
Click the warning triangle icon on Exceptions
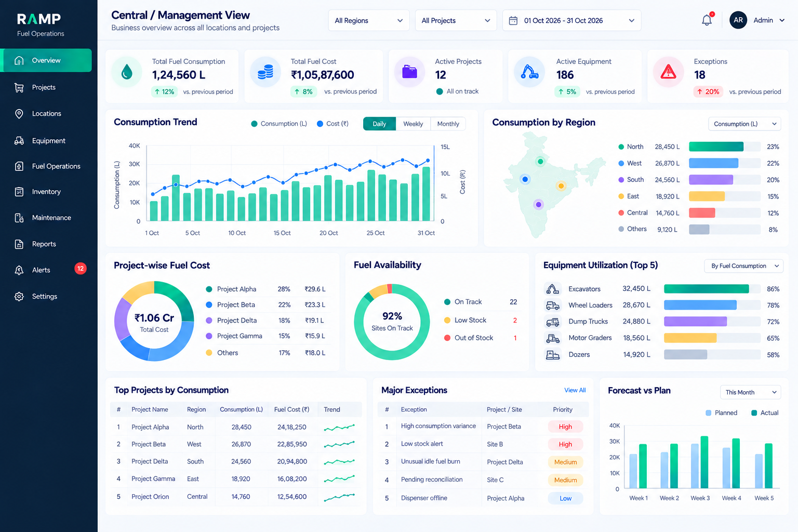point(668,72)
